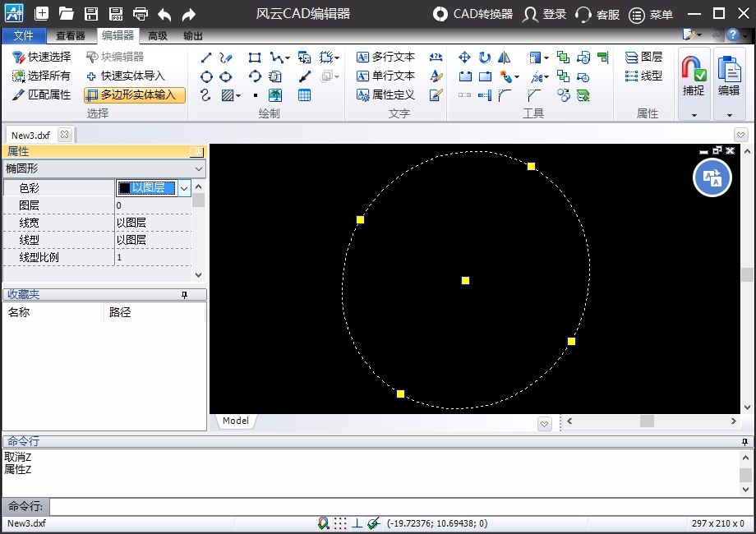Toggle the snap magnet in status bar
This screenshot has height=534, width=756.
click(324, 523)
